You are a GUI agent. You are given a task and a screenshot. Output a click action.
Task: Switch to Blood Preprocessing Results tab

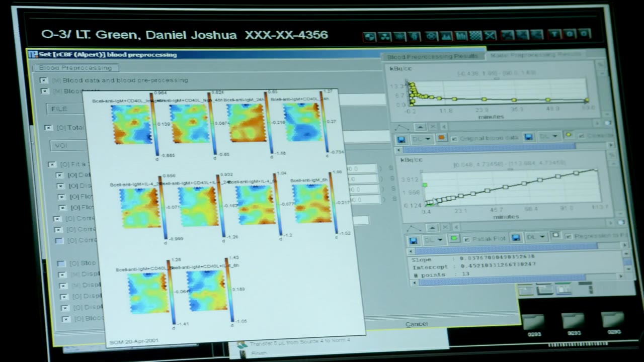point(433,56)
